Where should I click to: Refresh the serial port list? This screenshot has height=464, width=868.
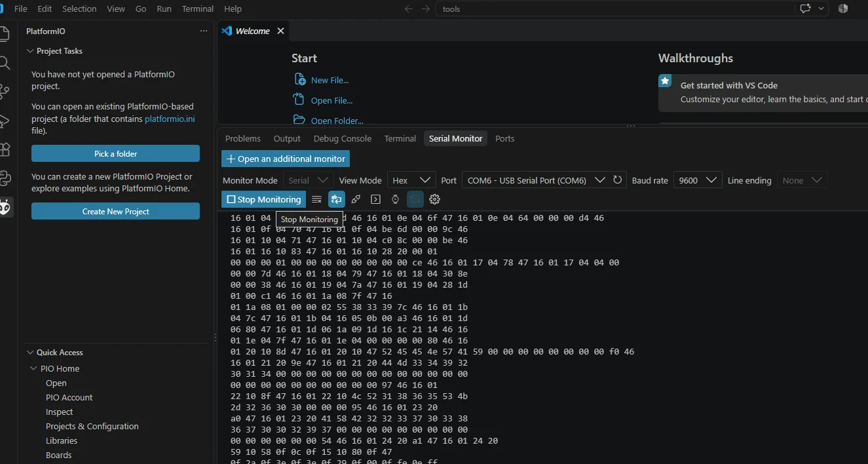pos(617,180)
